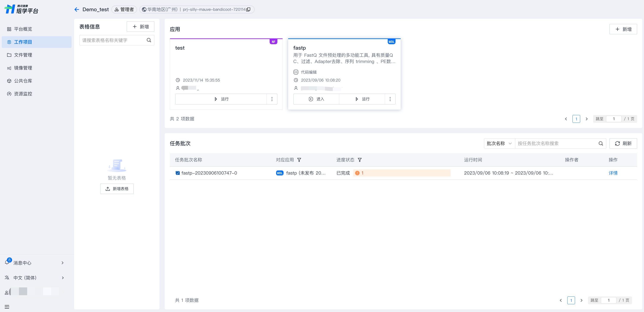Viewport: 644px width, 312px height.
Task: Open the three-dot menu on the test card
Action: tap(272, 99)
